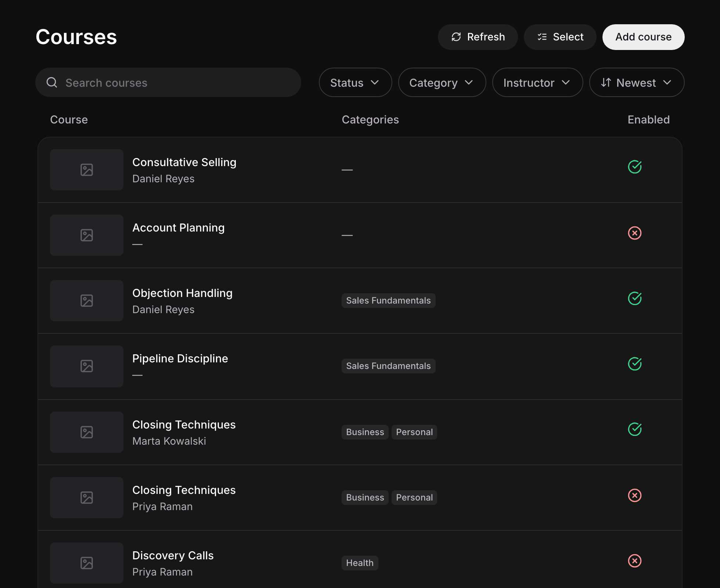Click Priya Raman Closing Techniques image placeholder
Viewport: 720px width, 588px height.
click(87, 498)
